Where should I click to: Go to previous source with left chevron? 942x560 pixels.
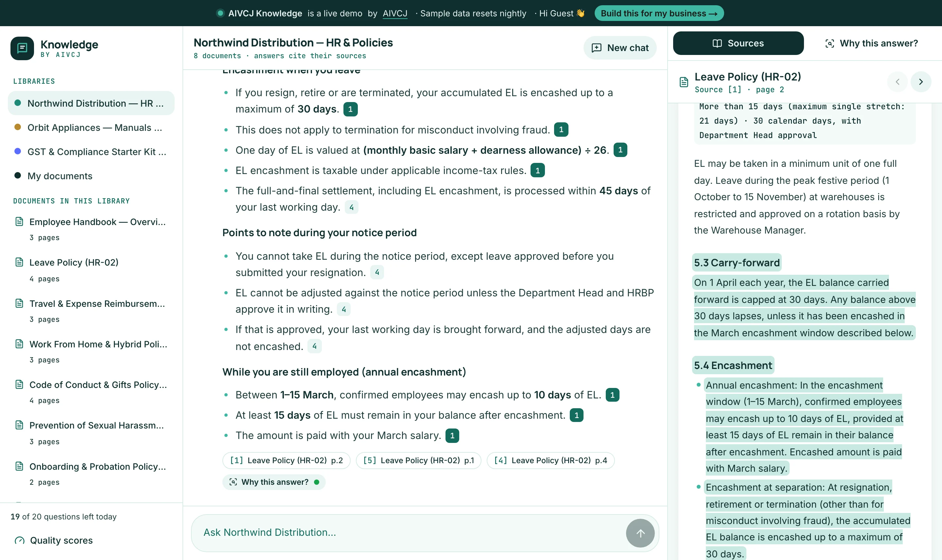[x=897, y=81]
